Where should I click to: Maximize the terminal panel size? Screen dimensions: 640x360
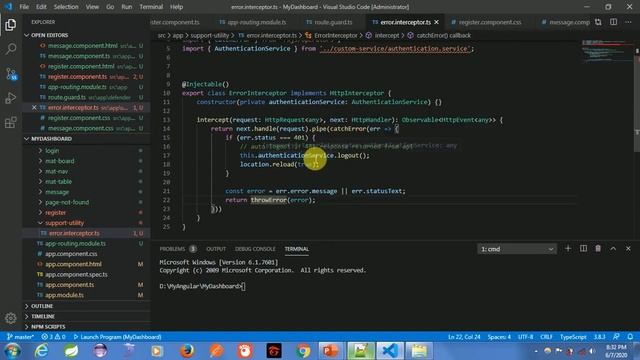coord(613,249)
